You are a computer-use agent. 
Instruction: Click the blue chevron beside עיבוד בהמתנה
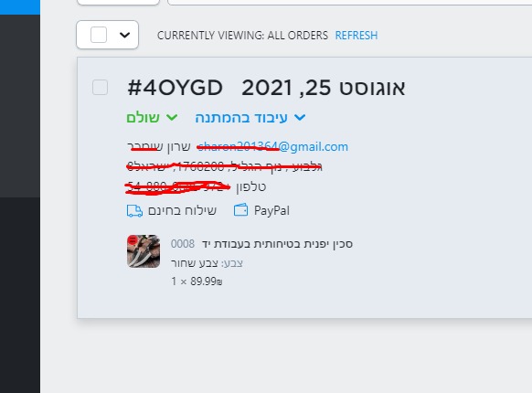[300, 117]
